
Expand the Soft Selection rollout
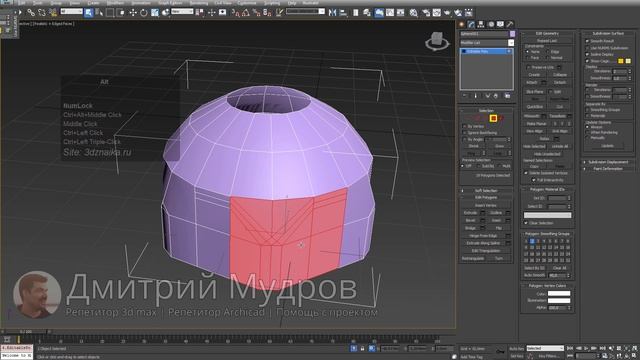coord(486,191)
